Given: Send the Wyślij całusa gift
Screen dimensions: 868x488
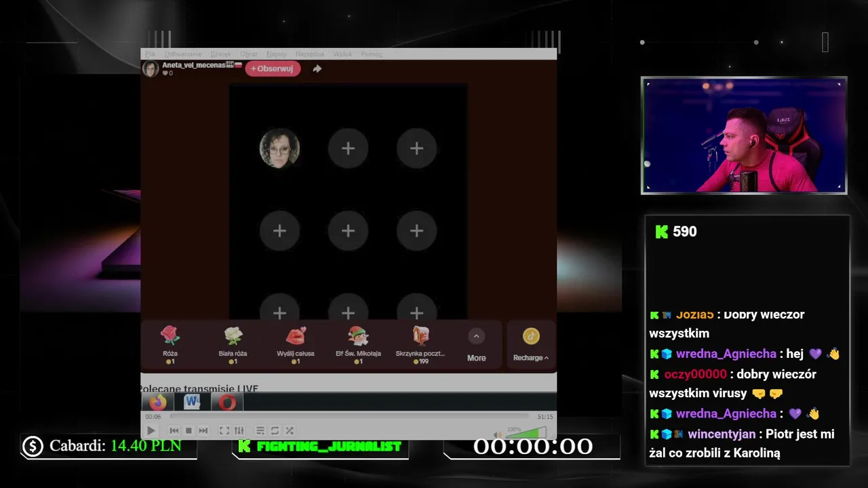Looking at the screenshot, I should tap(296, 345).
